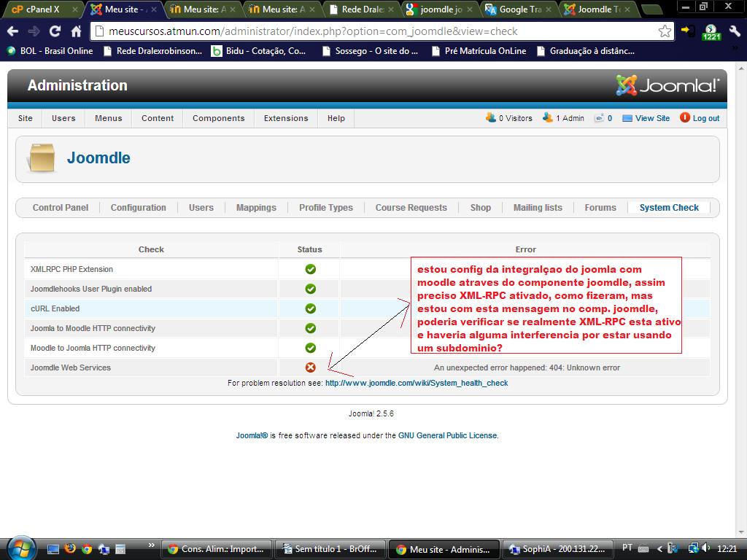The height and width of the screenshot is (560, 747).
Task: Reload the current page
Action: (x=55, y=31)
